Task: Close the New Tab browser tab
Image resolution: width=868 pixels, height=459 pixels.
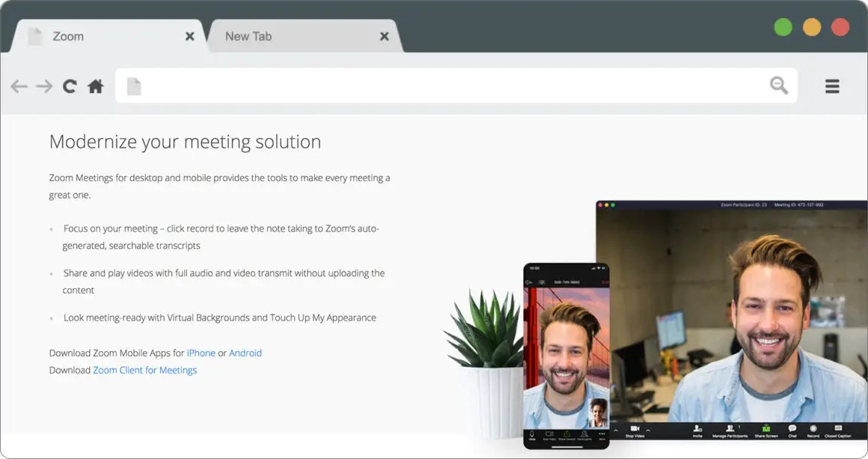Action: pyautogui.click(x=384, y=37)
